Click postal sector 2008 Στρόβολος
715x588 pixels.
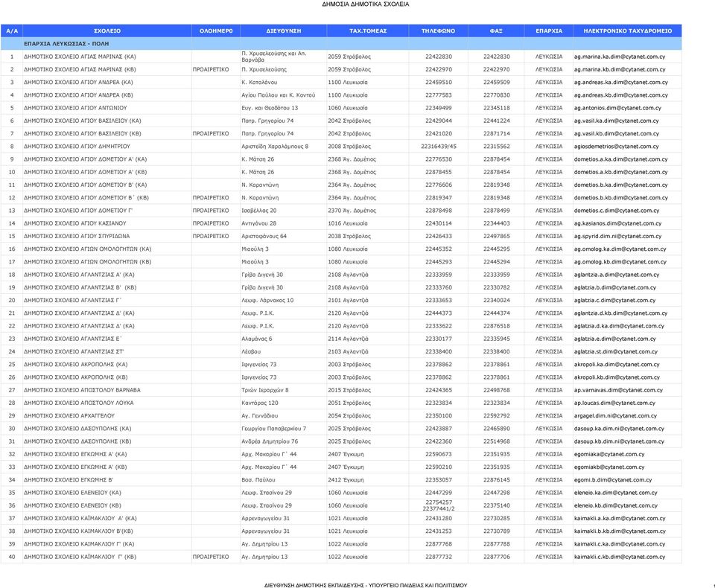[349, 147]
